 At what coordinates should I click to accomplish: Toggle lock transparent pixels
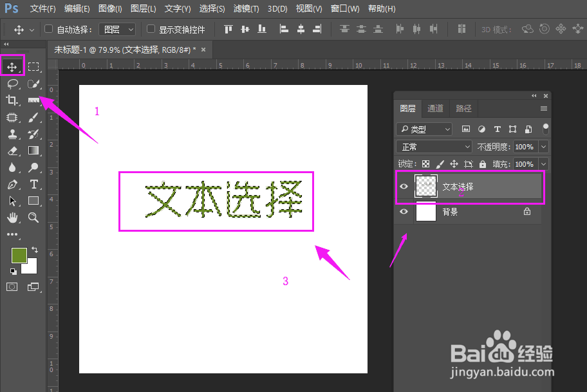(x=425, y=164)
